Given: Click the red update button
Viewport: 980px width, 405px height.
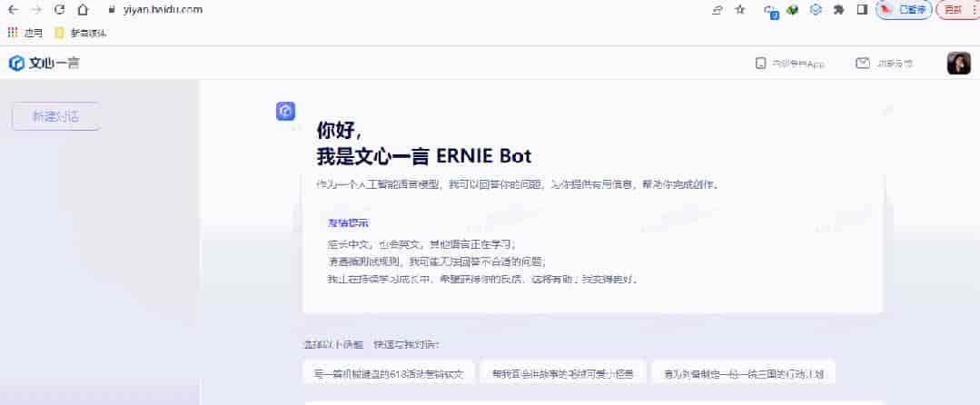Looking at the screenshot, I should click(x=956, y=10).
